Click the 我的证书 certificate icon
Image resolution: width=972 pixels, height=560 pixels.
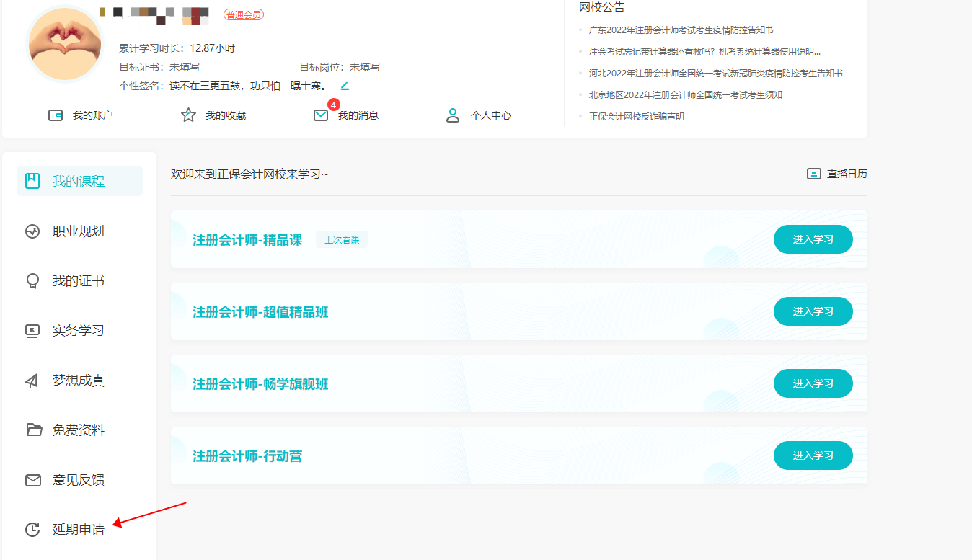(32, 280)
